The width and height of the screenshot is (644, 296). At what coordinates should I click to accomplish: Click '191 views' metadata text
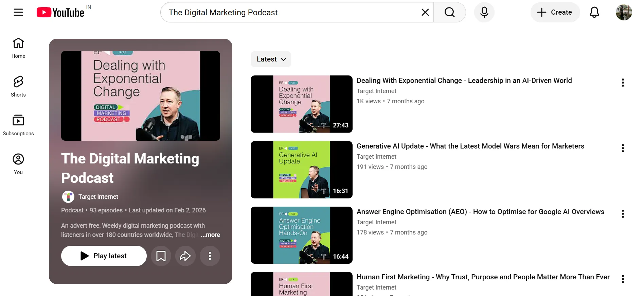[x=370, y=167]
